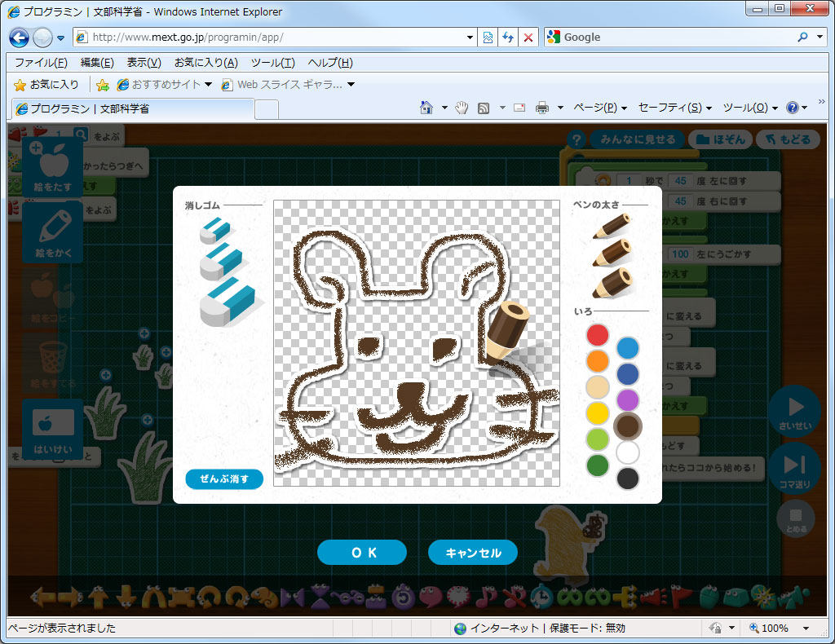Click add to favorites bar icon
The height and width of the screenshot is (644, 835).
[x=103, y=85]
